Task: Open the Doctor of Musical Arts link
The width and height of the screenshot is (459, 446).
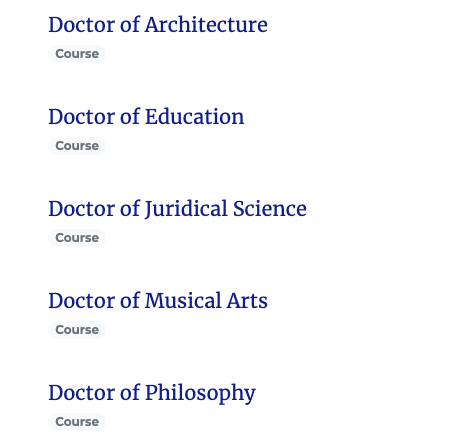Action: [x=158, y=301]
